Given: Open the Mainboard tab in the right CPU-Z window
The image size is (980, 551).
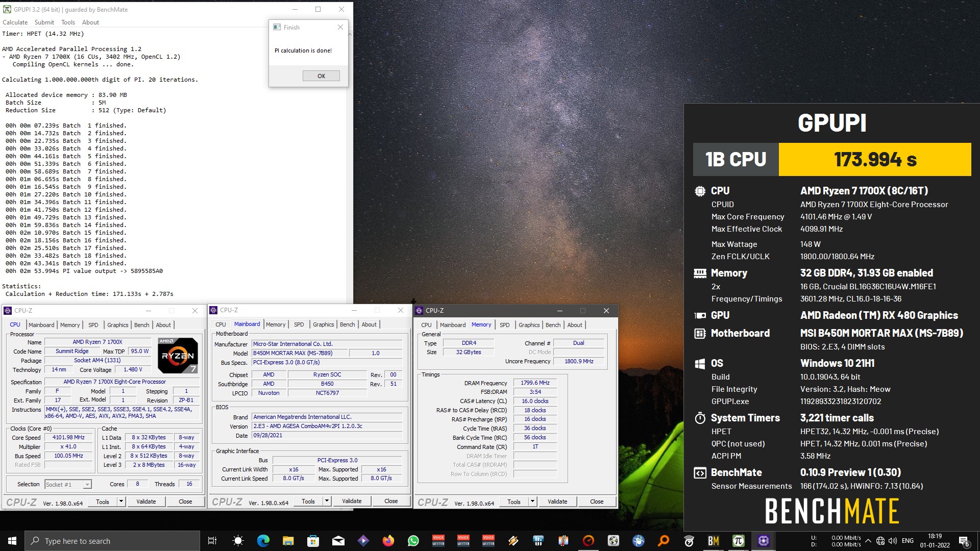Looking at the screenshot, I should tap(453, 325).
